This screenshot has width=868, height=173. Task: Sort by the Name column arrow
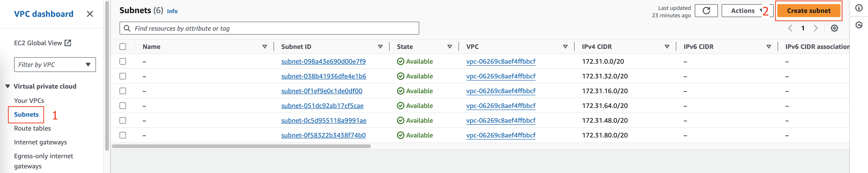tap(265, 47)
